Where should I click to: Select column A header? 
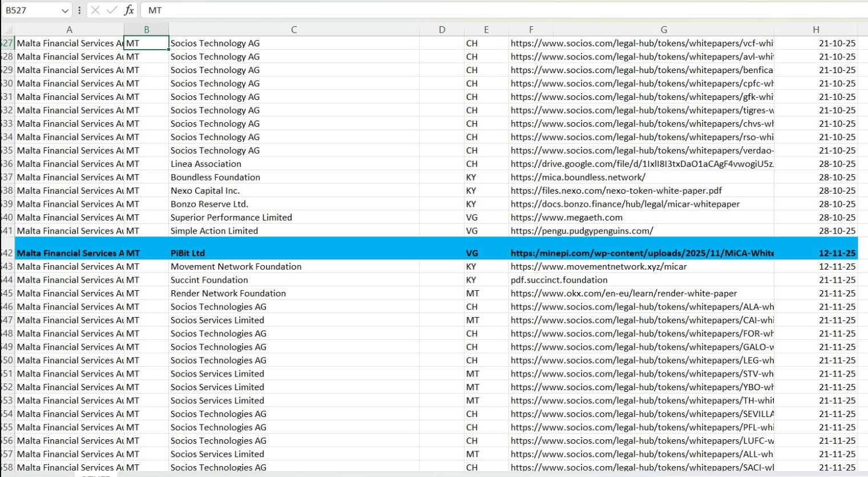tap(69, 30)
